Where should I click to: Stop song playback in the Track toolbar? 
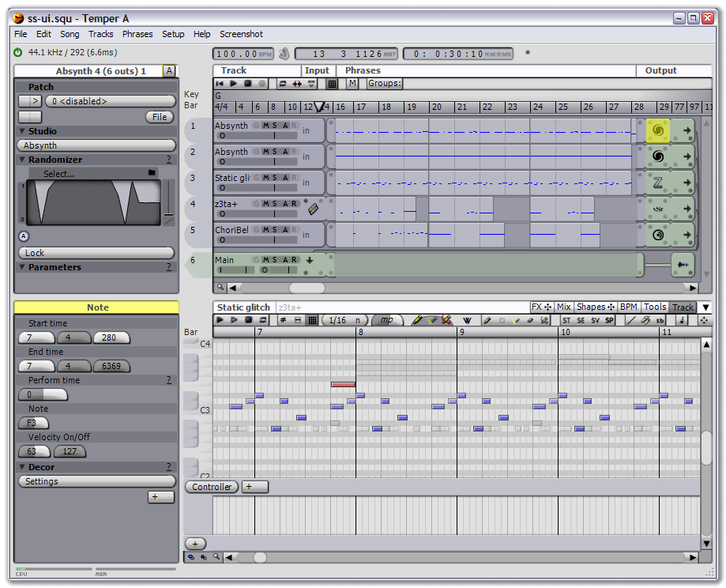(248, 84)
